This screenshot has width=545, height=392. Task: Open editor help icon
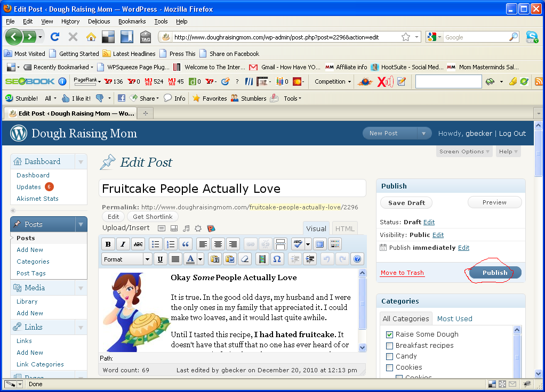357,259
